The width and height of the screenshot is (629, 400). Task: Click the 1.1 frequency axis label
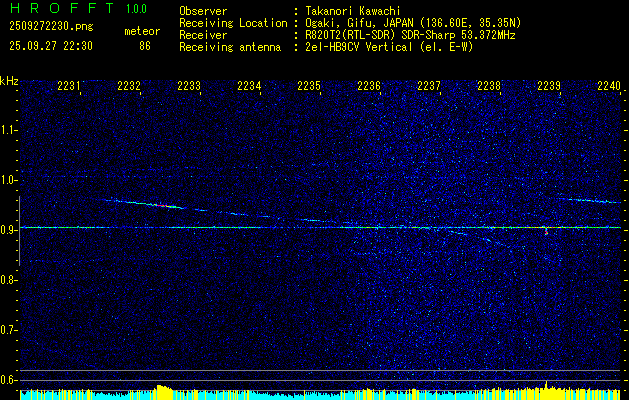(8, 130)
